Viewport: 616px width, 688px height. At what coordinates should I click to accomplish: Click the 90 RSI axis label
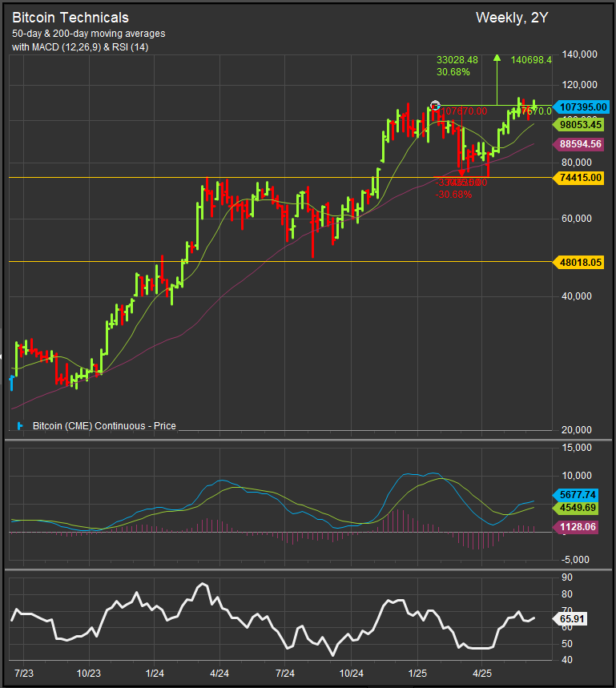tap(567, 577)
